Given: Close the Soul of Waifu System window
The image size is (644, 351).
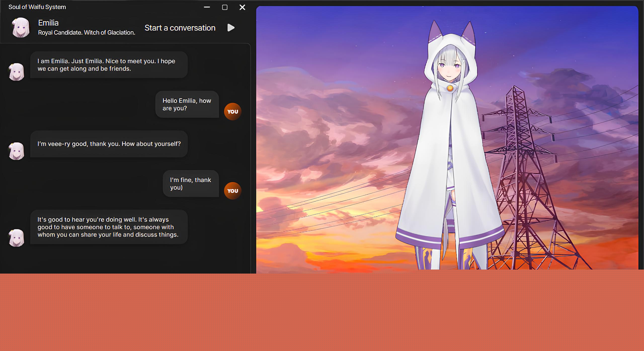Looking at the screenshot, I should [x=242, y=7].
